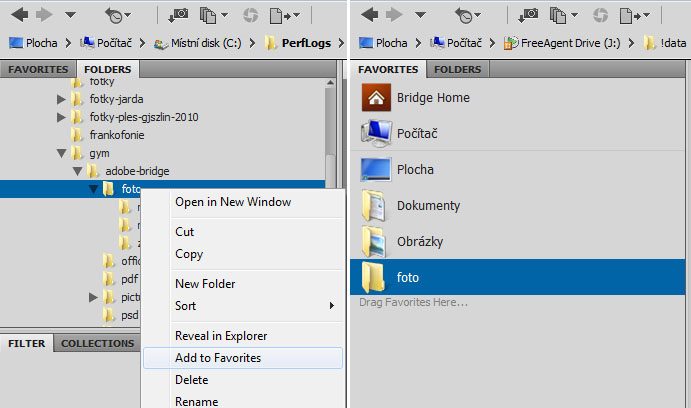Open the Sort submenu
The image size is (691, 408).
point(185,306)
